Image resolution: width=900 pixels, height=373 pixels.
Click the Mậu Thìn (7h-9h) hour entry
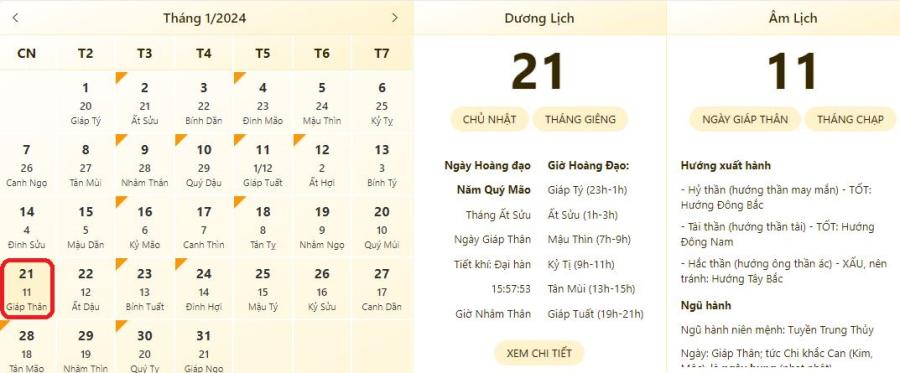pyautogui.click(x=589, y=239)
